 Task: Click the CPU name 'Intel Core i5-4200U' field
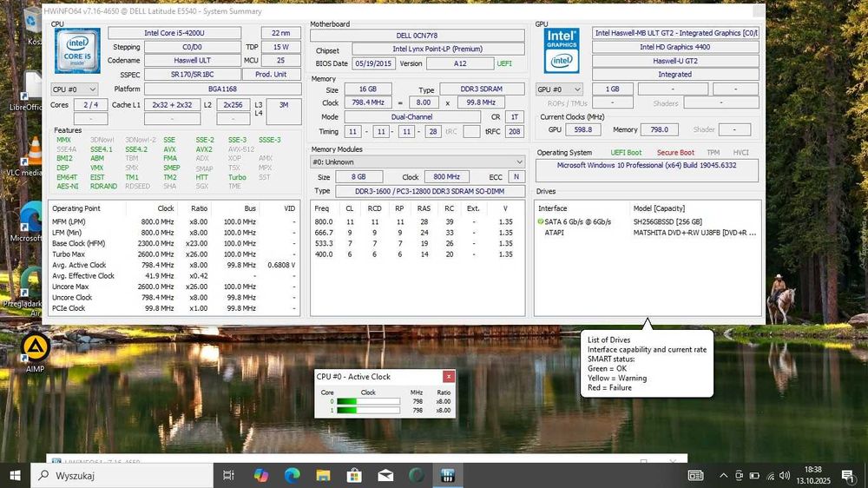[x=174, y=33]
